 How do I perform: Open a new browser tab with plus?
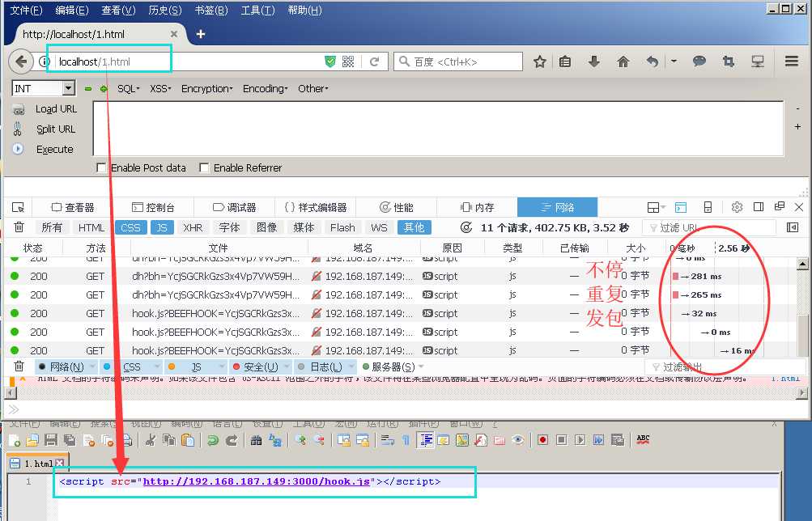pyautogui.click(x=201, y=34)
